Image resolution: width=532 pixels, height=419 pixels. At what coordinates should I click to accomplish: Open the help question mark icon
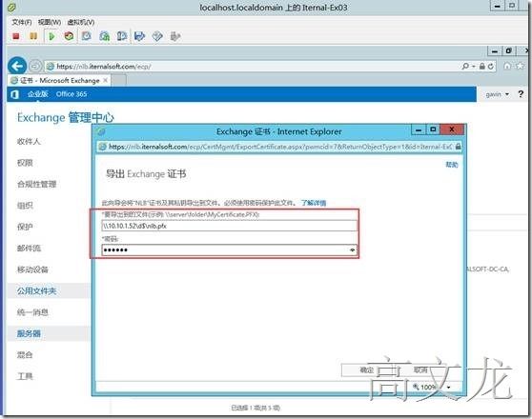point(521,94)
